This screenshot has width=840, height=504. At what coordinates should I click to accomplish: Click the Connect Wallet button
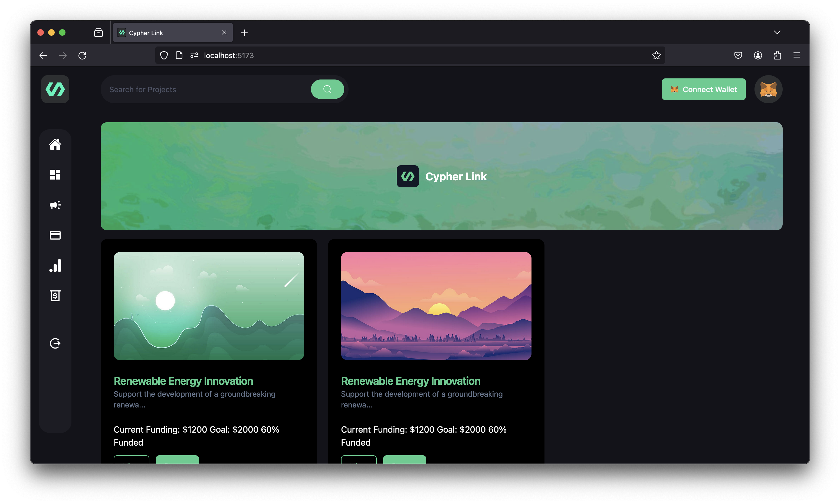[703, 89]
